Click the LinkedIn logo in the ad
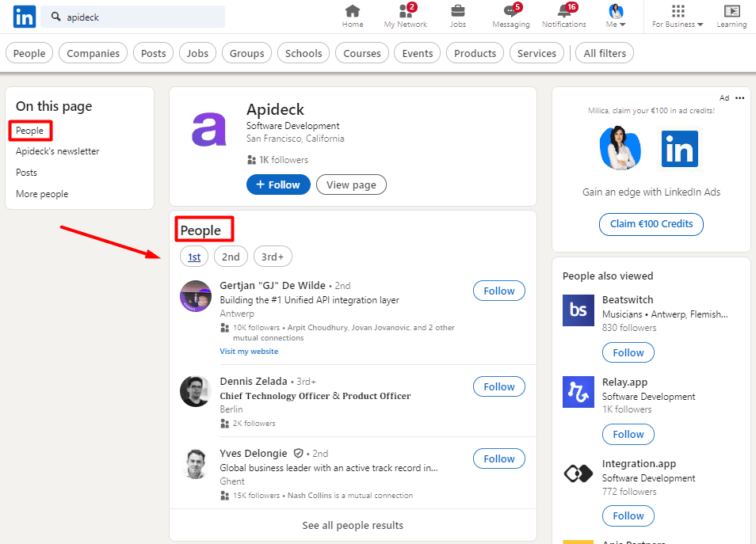Screen dimensions: 756x544 (x=679, y=148)
